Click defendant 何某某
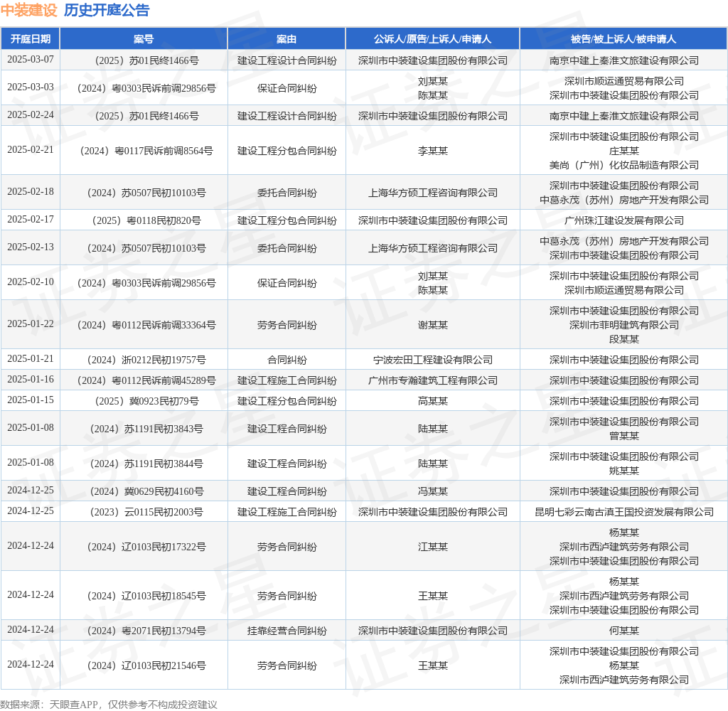The height and width of the screenshot is (711, 728). pos(624,631)
